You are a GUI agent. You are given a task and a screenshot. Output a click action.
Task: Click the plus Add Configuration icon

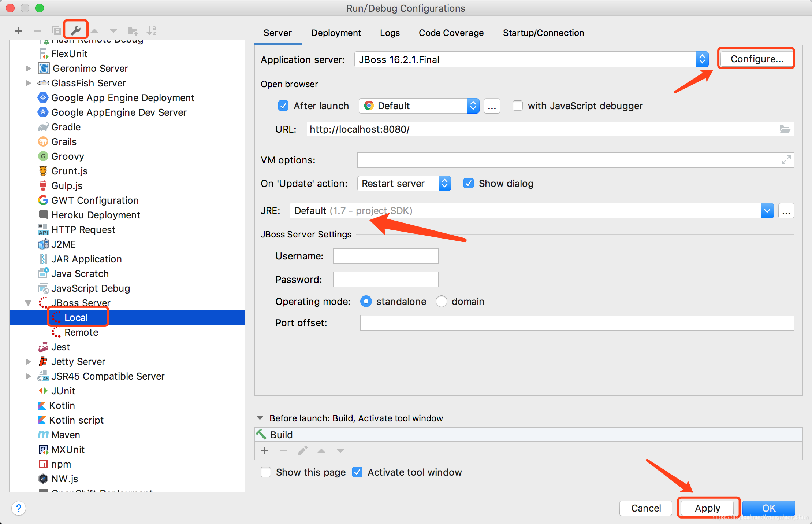tap(18, 31)
